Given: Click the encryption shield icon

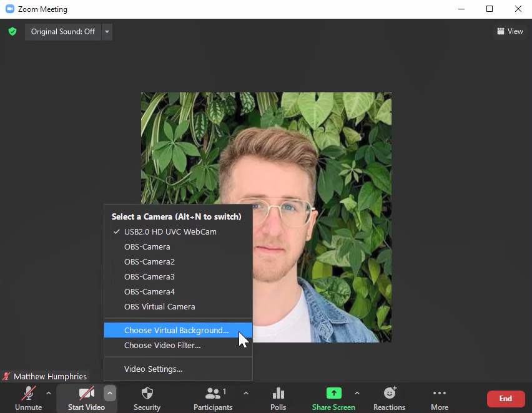Looking at the screenshot, I should coord(12,31).
